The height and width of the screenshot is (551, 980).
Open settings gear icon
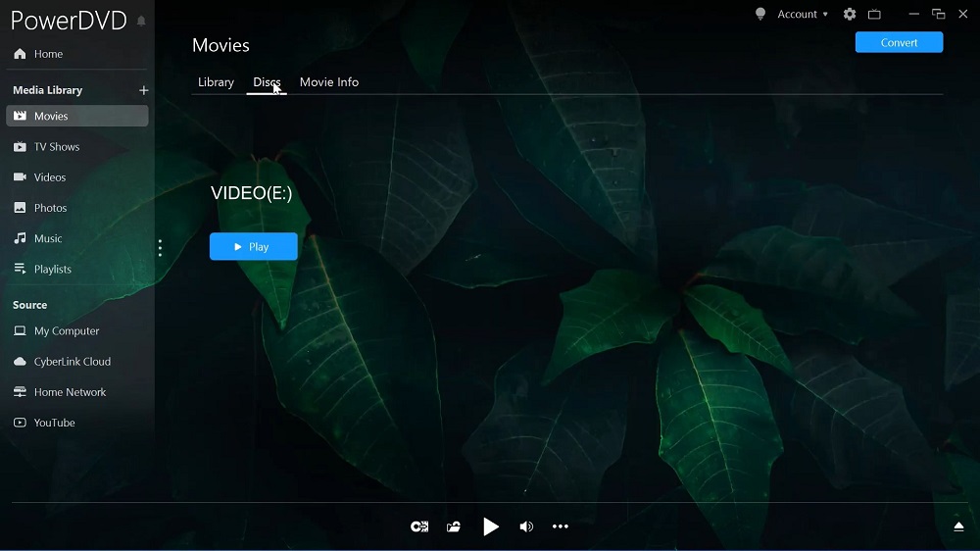click(850, 14)
